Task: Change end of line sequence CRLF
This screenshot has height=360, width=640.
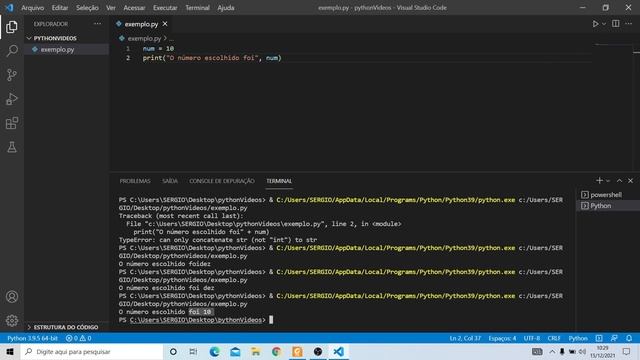Action: [554, 338]
